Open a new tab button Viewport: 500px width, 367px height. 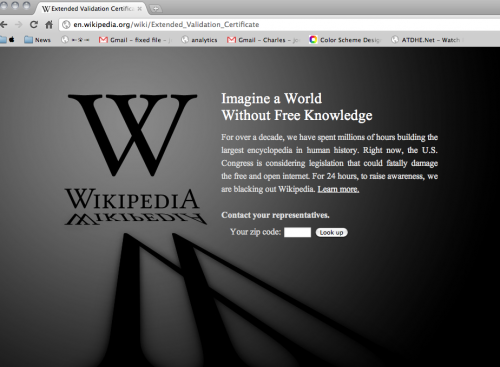click(x=155, y=9)
